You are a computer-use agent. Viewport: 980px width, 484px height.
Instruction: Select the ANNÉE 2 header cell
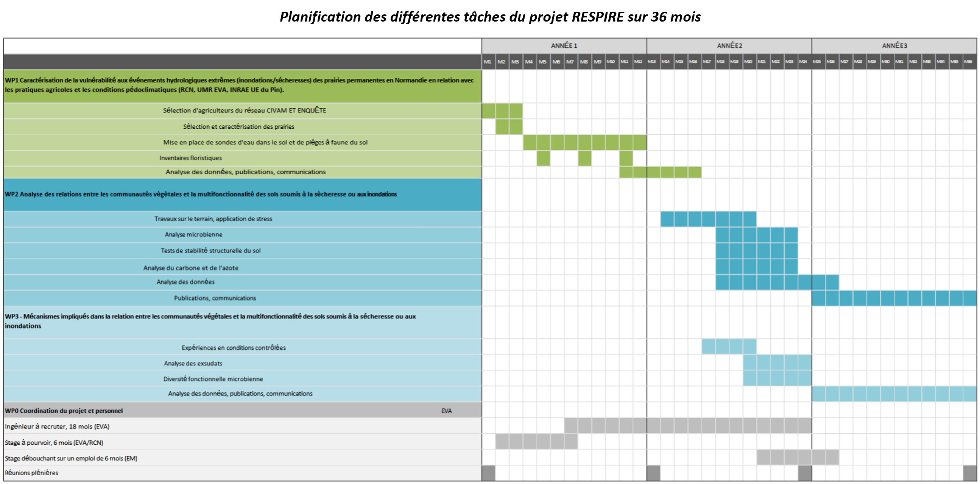(729, 46)
